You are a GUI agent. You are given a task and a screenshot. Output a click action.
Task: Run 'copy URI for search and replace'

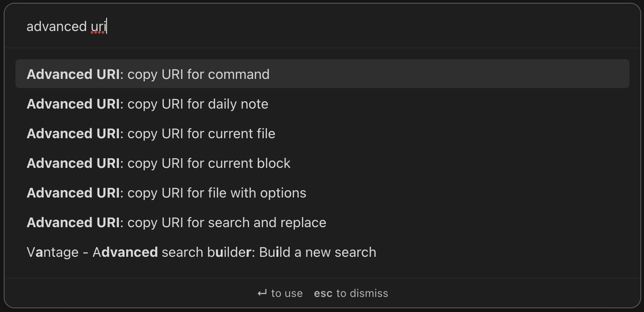coord(176,222)
